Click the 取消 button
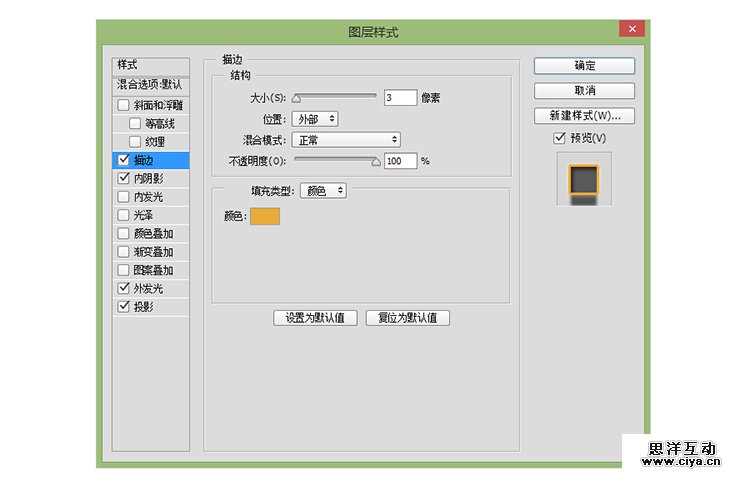 pos(584,91)
